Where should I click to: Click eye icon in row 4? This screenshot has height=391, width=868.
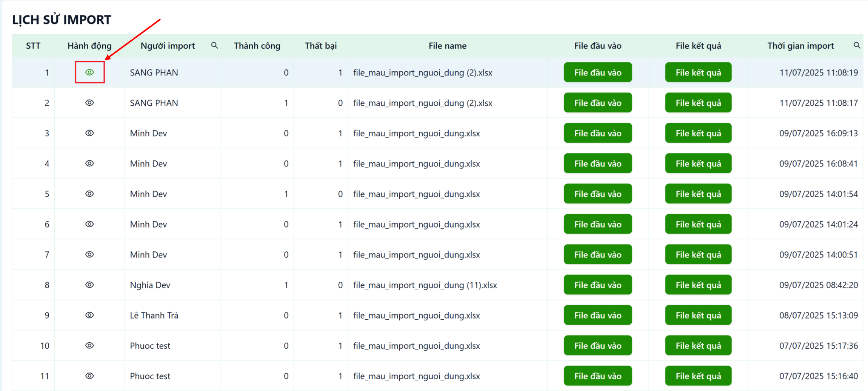[89, 163]
